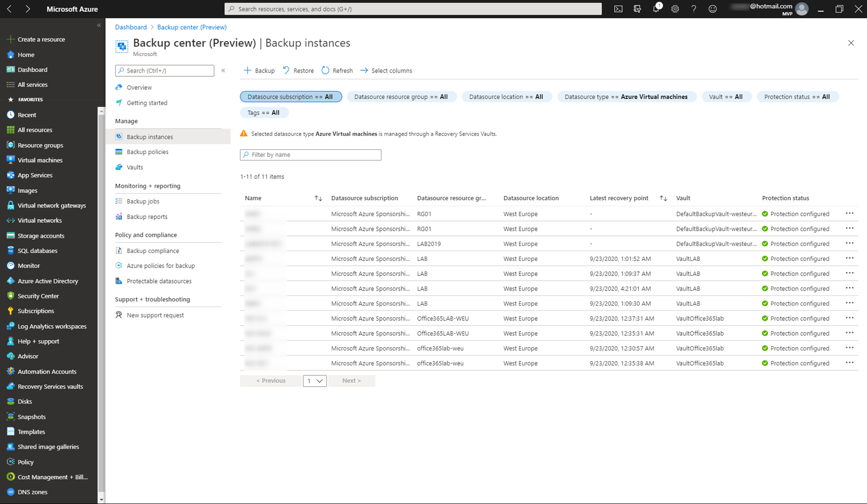Open Datasource location filter pill
The width and height of the screenshot is (867, 504).
point(506,97)
